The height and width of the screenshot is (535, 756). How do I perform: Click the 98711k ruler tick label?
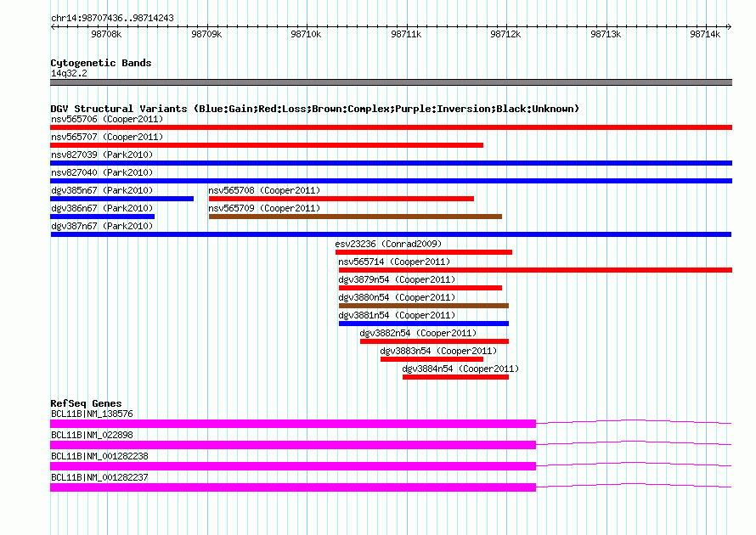click(x=406, y=34)
